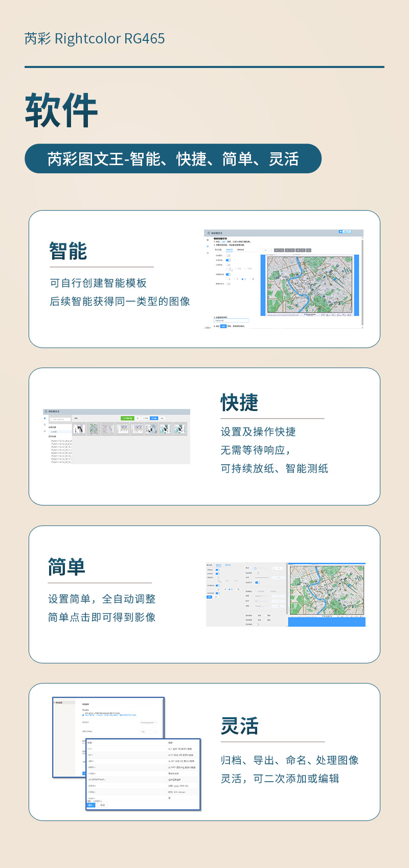Click the blue toolbar button beside green button in 快捷
Viewport: 409px width, 868px height.
tap(153, 418)
